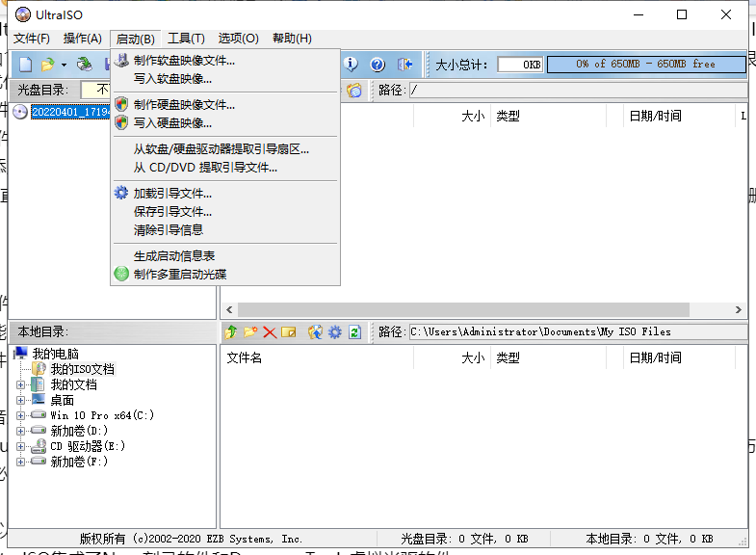Viewport: 756px width, 555px height.
Task: Click the Open file folder icon
Action: [x=47, y=65]
